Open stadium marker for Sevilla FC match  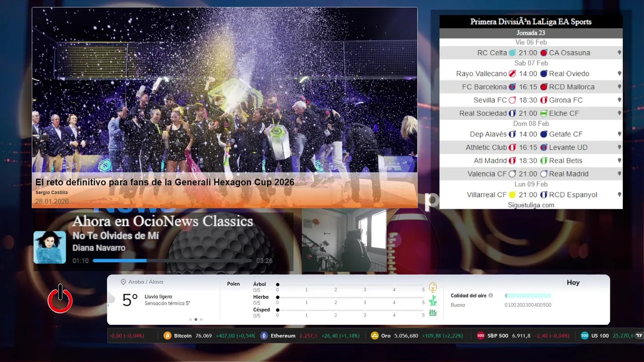tap(619, 100)
